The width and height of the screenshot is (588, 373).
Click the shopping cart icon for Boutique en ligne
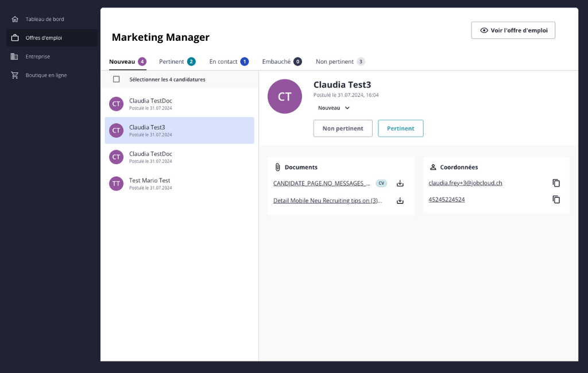point(15,75)
